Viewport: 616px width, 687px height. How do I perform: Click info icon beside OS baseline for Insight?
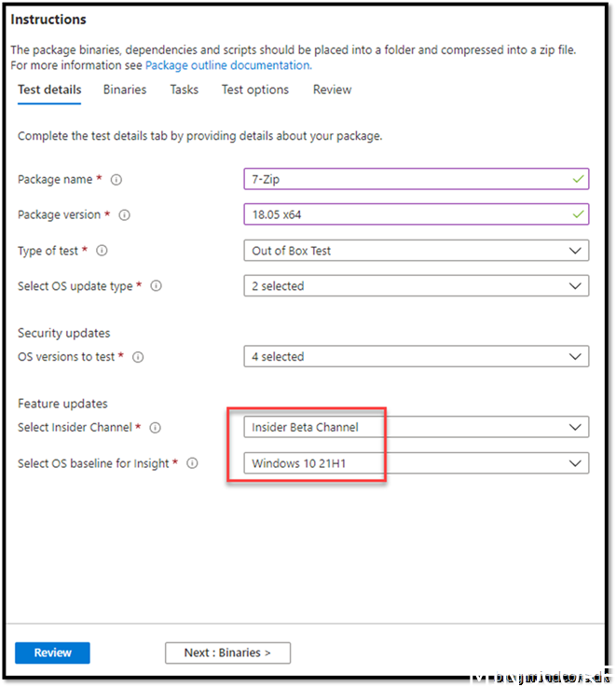point(193,463)
